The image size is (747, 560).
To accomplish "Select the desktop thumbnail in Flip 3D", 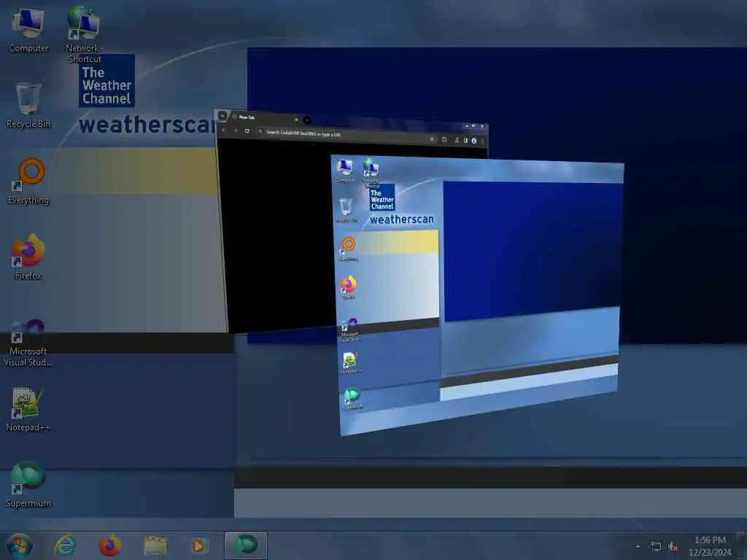I will [479, 295].
